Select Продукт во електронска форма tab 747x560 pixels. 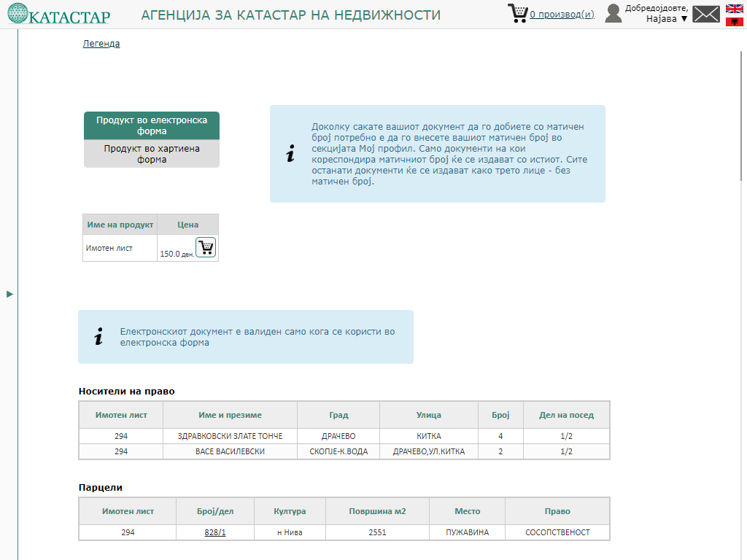tap(152, 125)
